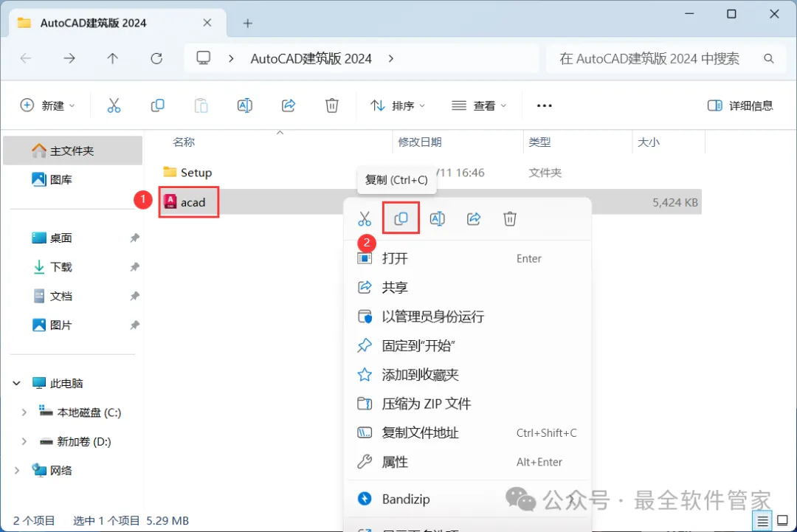Click the Cut scissors icon in the context menu
The image size is (797, 532).
[x=365, y=219]
